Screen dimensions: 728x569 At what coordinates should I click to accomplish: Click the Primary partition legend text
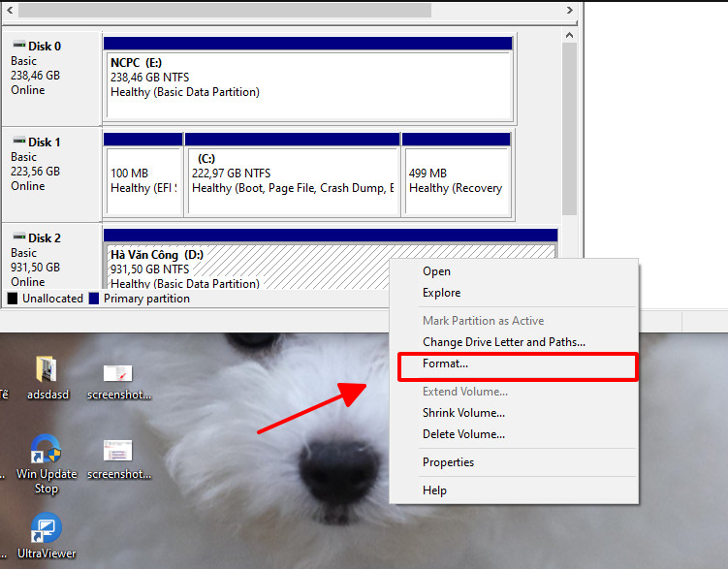pos(146,299)
